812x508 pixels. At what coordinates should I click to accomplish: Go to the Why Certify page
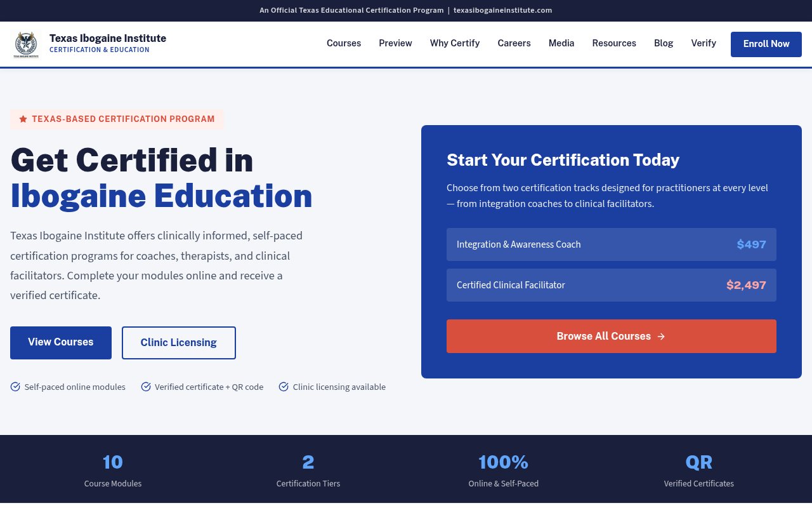pyautogui.click(x=455, y=43)
